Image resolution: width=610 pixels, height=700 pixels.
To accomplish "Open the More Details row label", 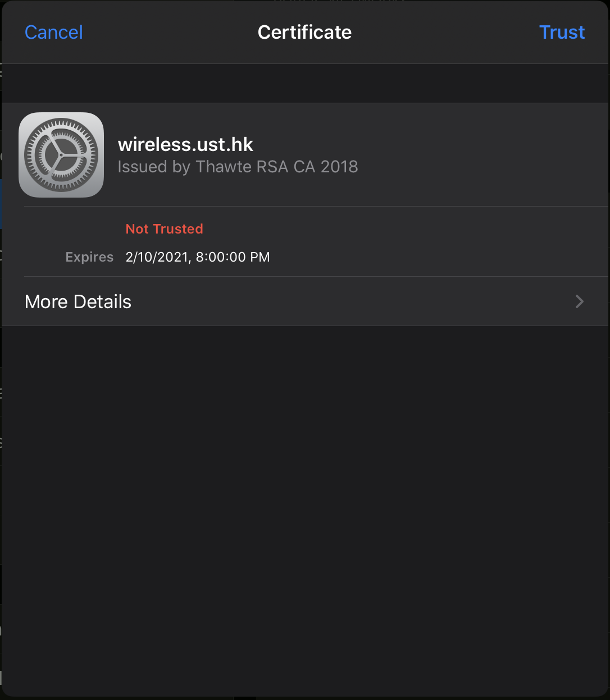I will click(x=78, y=302).
